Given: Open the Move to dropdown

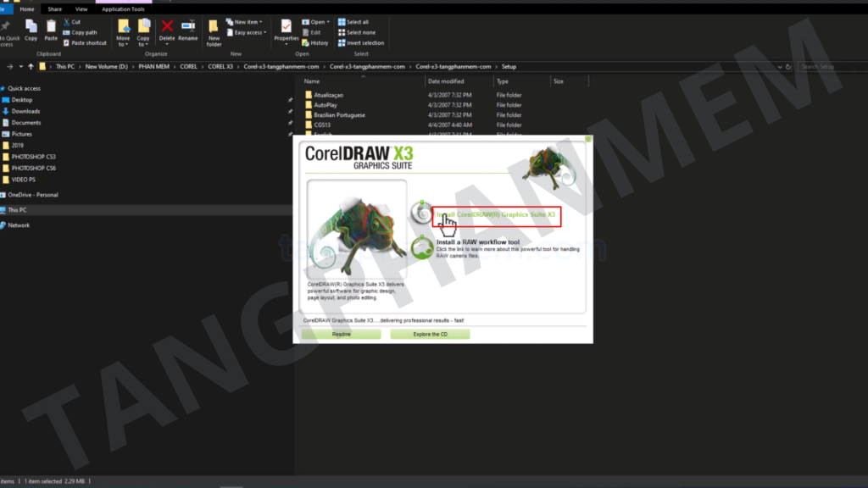Looking at the screenshot, I should pyautogui.click(x=124, y=30).
